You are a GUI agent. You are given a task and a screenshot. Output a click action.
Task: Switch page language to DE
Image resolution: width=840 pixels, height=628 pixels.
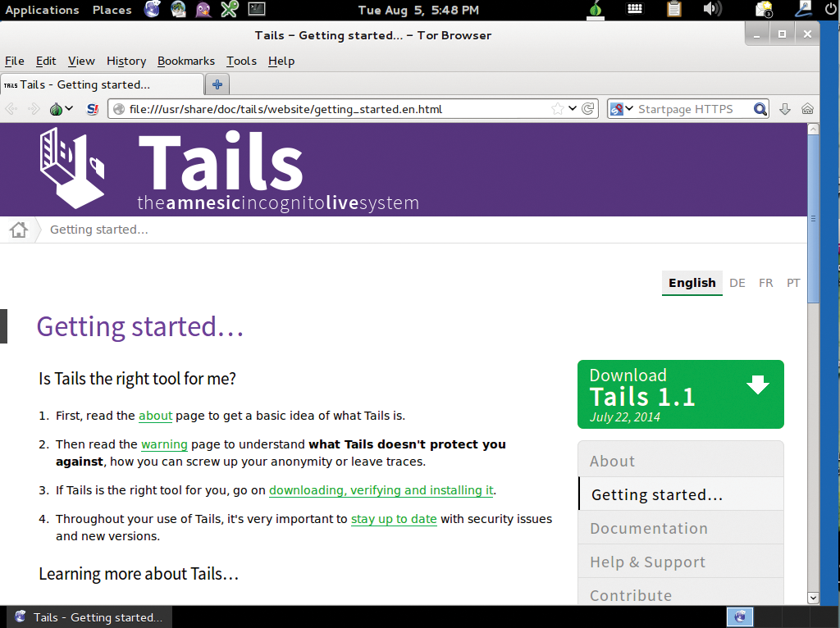point(737,283)
